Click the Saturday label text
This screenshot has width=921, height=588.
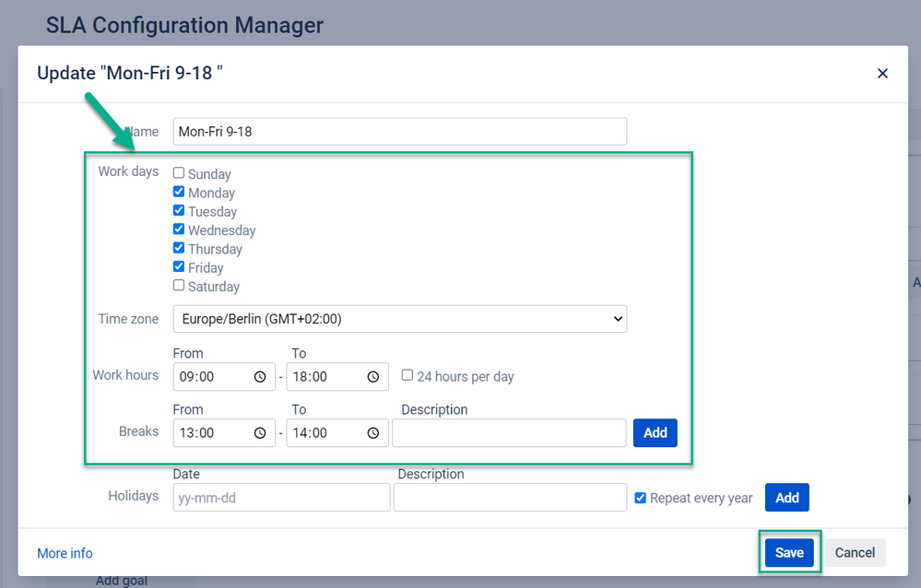[x=214, y=287]
